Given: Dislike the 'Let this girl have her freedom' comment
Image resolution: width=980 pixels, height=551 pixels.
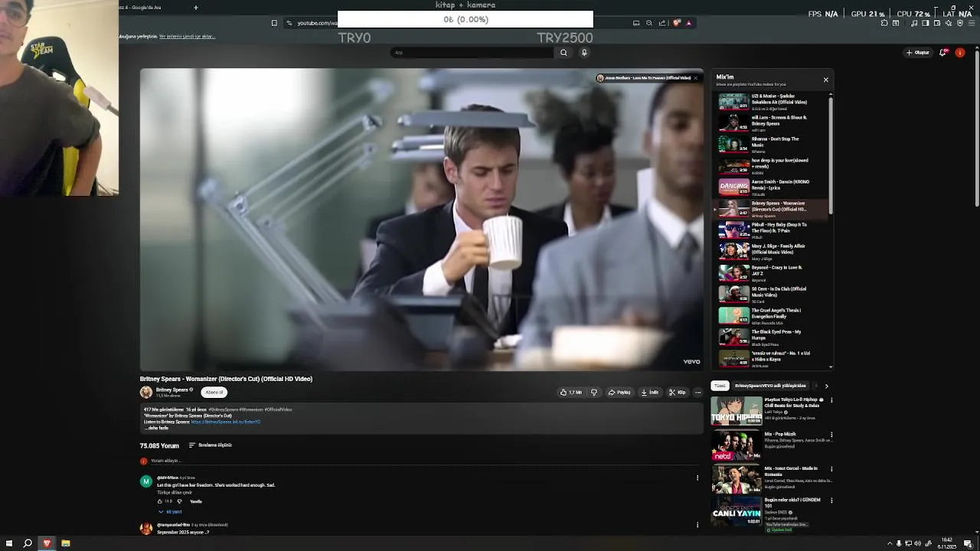Looking at the screenshot, I should (179, 501).
